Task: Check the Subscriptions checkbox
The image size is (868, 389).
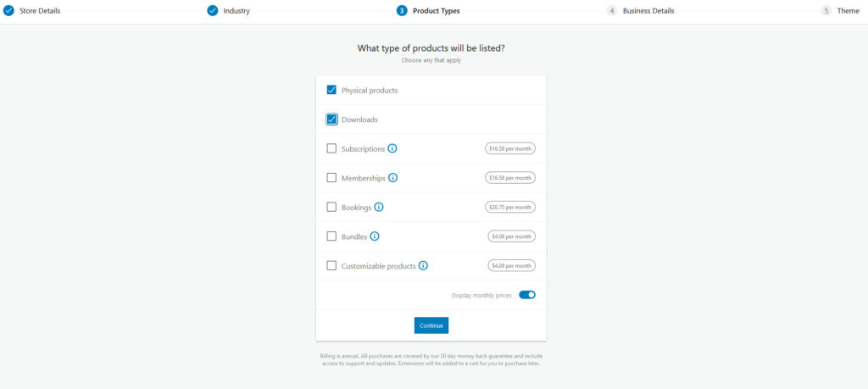Action: [x=331, y=148]
